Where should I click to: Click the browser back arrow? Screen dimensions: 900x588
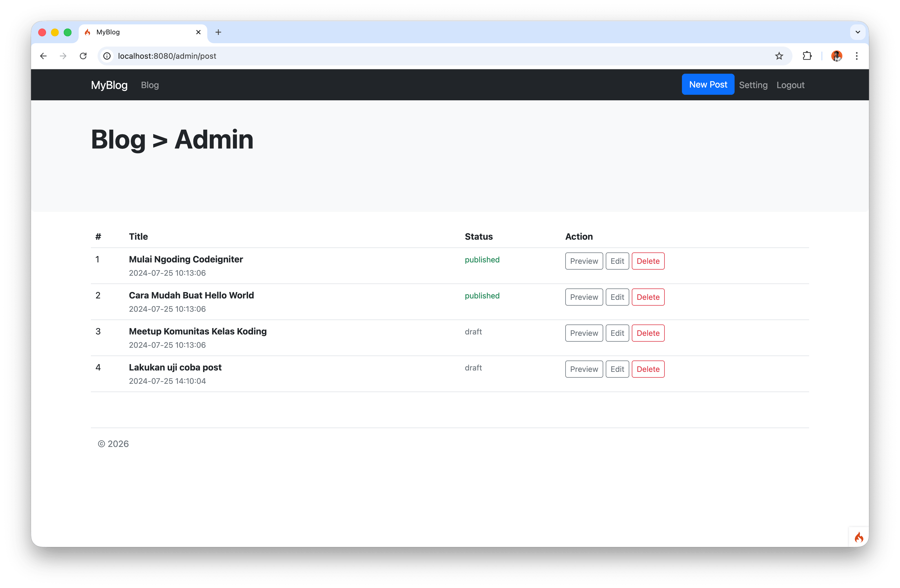pyautogui.click(x=43, y=56)
